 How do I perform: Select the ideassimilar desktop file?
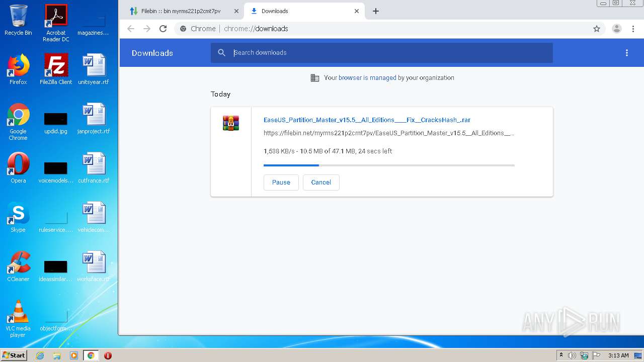(56, 270)
